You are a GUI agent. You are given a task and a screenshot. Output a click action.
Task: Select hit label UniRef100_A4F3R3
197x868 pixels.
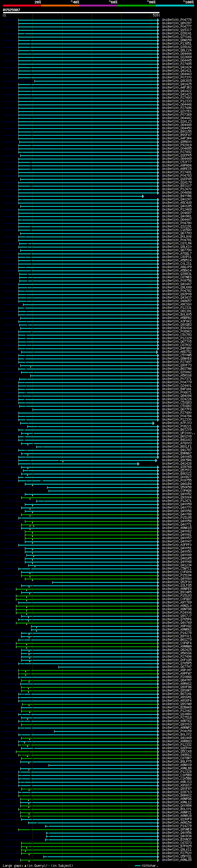[176, 88]
